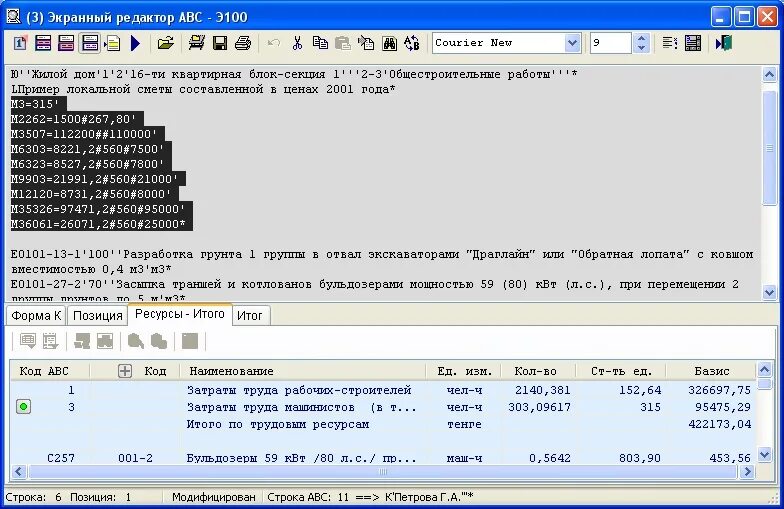The width and height of the screenshot is (784, 509).
Task: Click the yellow document with arrow icon
Action: point(112,43)
